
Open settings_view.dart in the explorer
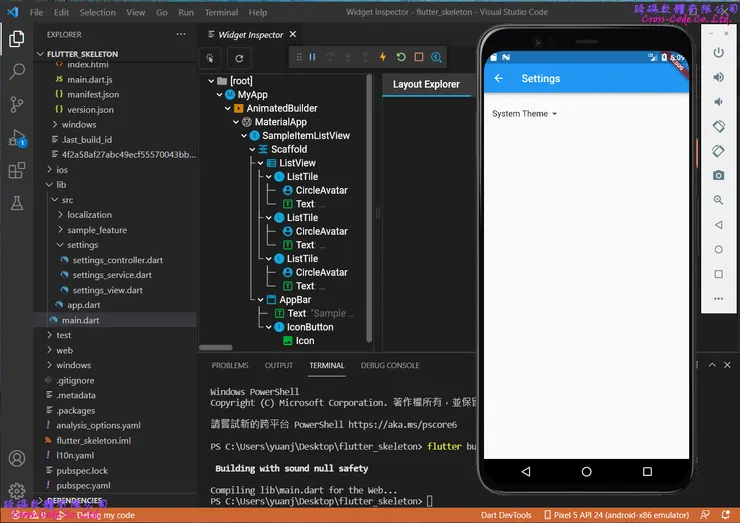pos(107,290)
